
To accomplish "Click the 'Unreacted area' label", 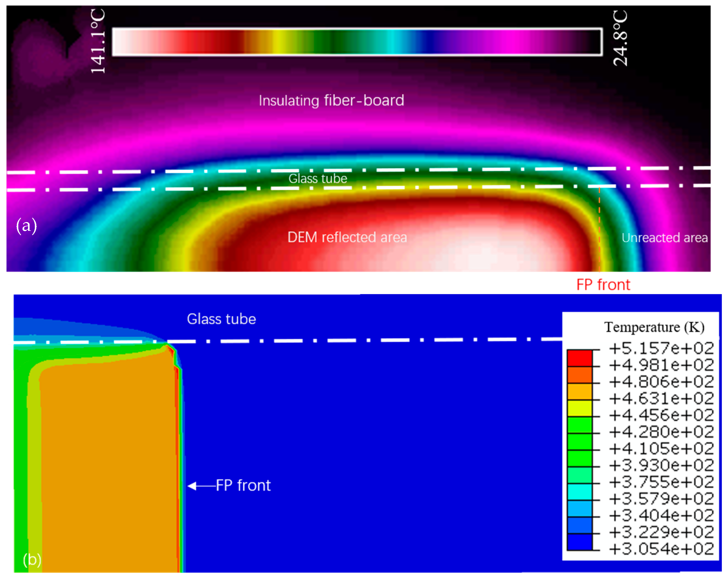I will click(665, 237).
